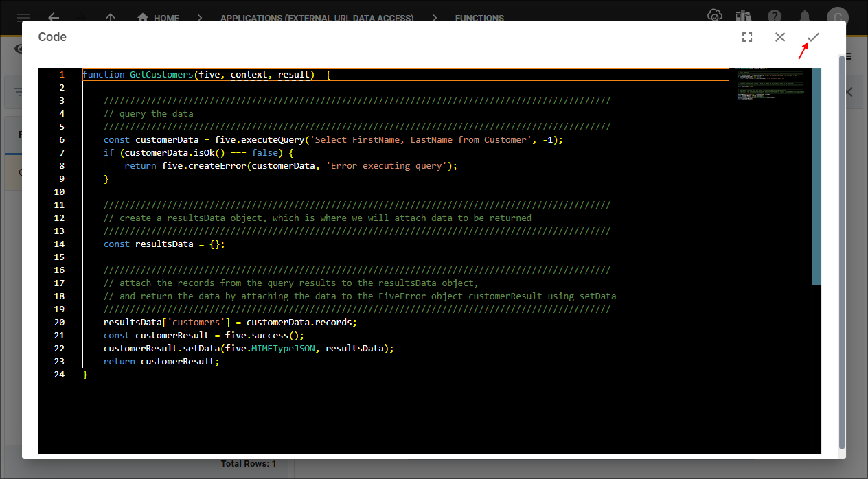Expand the code editor to fullscreen
Viewport: 868px width, 479px height.
coord(747,37)
